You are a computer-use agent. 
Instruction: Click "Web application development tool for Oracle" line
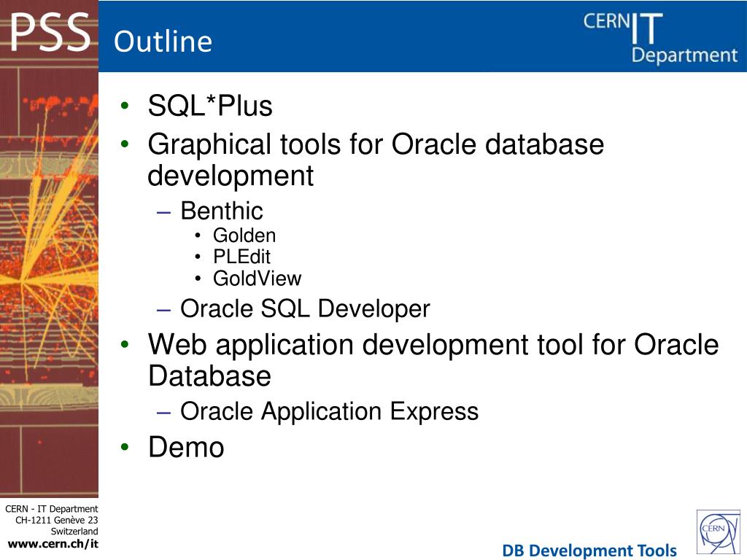click(x=433, y=345)
